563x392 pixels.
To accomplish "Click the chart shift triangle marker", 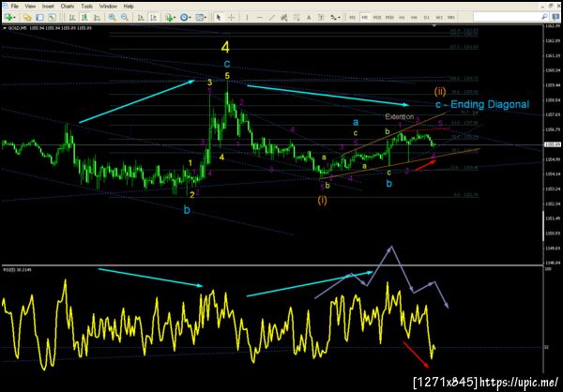I will 434,26.
